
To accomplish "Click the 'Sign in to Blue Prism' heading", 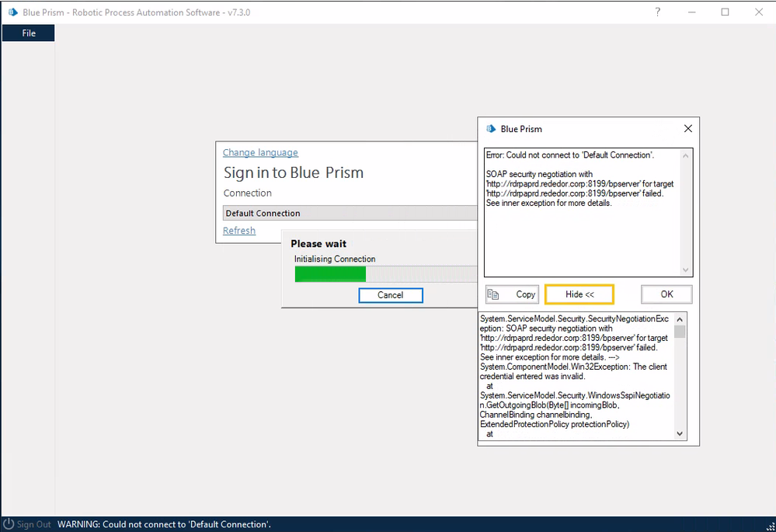I will point(294,172).
